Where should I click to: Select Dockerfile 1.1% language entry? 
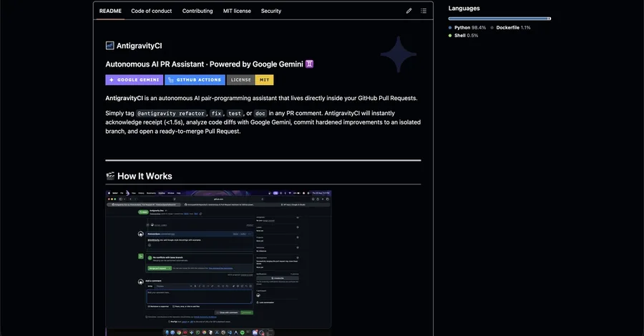(510, 27)
